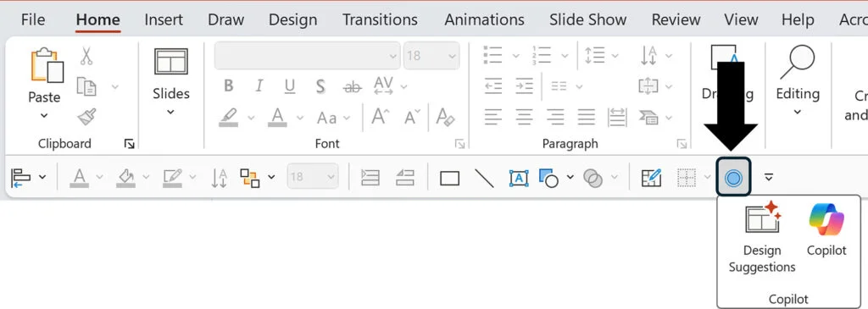Click the Add or Remove Columns icon
The image size is (868, 309).
(x=559, y=86)
